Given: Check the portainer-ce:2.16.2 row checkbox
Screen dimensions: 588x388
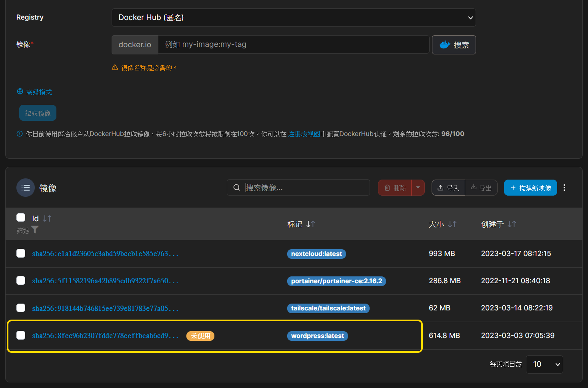Looking at the screenshot, I should click(21, 280).
